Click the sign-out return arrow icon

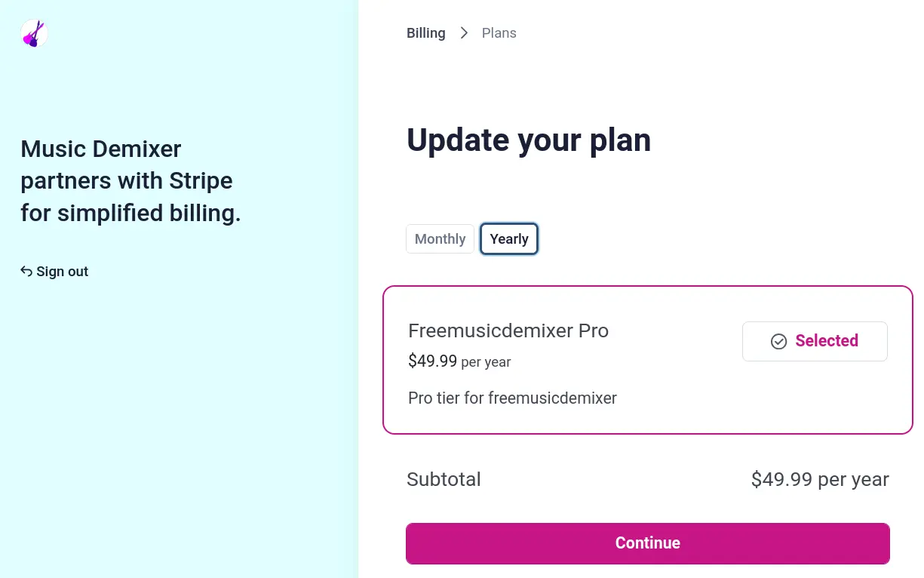pos(26,271)
